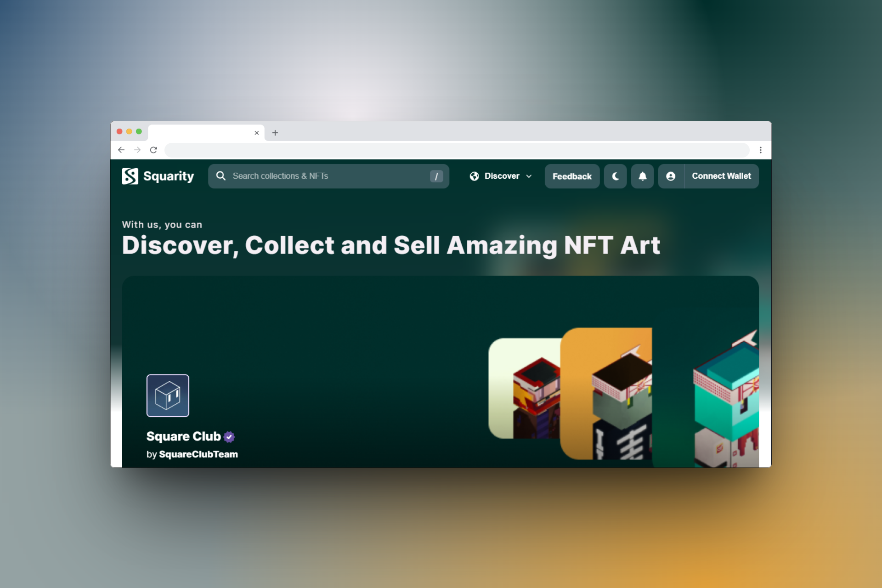Click the Connect Wallet button
882x588 pixels.
[721, 176]
